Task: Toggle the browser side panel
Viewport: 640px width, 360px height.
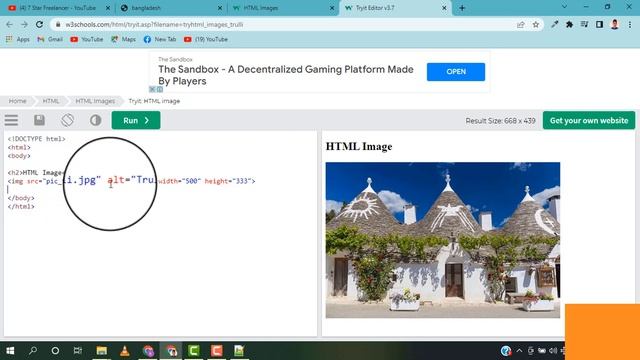Action: (x=599, y=24)
